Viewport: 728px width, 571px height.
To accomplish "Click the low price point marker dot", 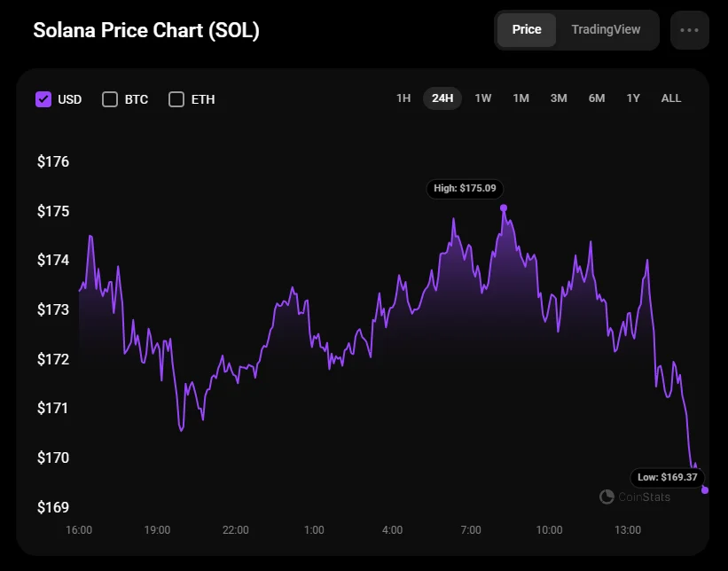I will tap(705, 489).
